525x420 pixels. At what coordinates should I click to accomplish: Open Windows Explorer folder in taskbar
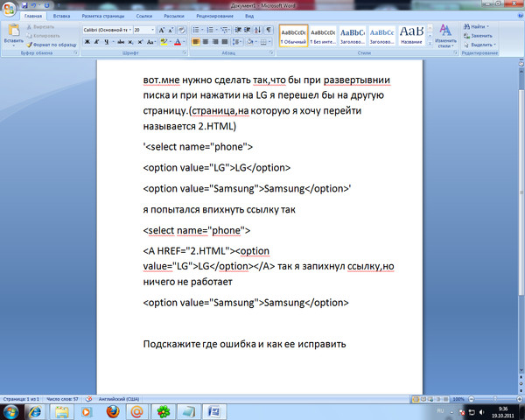[61, 411]
